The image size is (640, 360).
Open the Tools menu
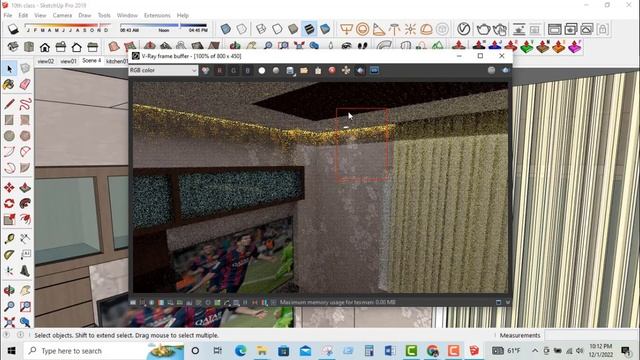pos(104,15)
